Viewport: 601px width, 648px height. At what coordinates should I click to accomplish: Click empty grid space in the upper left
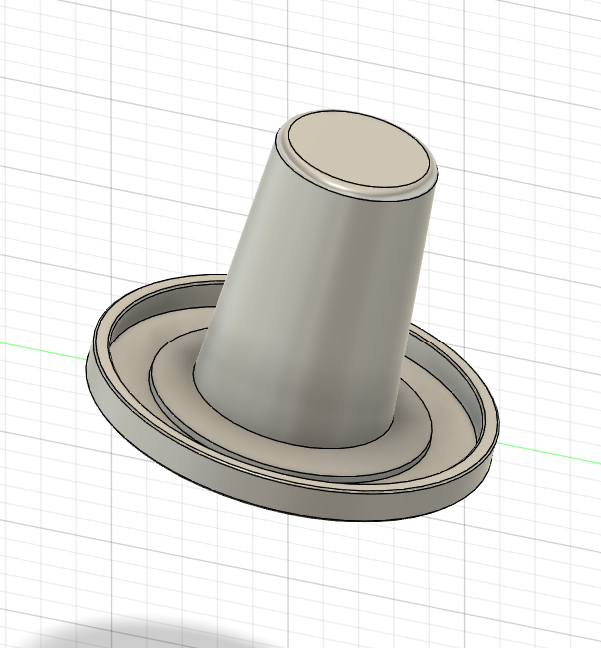click(80, 100)
